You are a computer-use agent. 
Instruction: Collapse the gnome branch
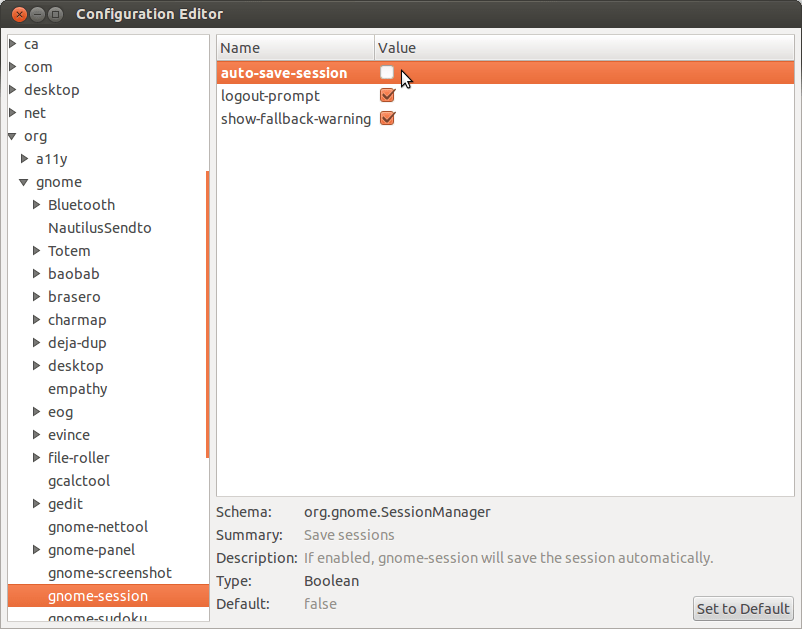tap(24, 182)
